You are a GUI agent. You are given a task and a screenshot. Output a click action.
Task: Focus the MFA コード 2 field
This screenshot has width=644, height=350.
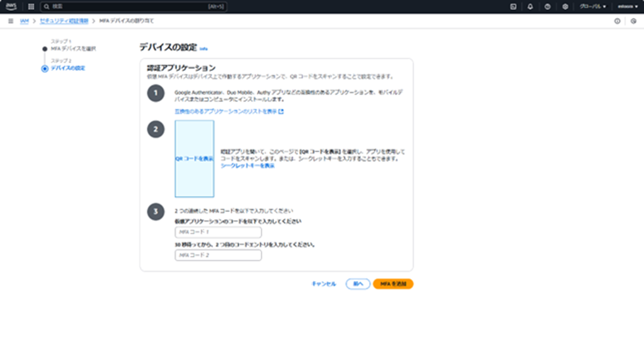click(x=218, y=255)
